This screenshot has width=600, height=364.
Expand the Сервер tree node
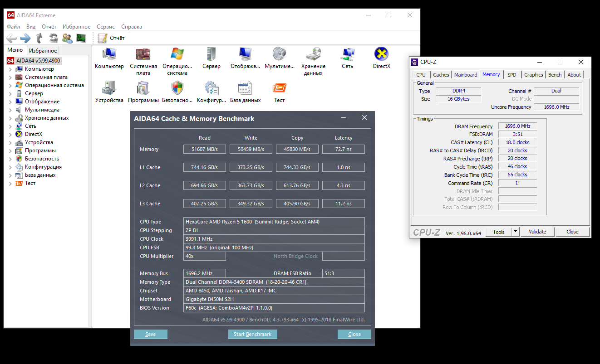coord(10,93)
